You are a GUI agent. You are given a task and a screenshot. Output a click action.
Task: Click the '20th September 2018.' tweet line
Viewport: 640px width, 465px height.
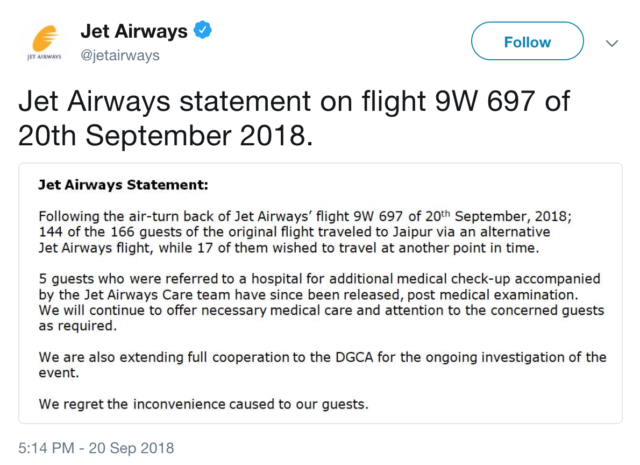166,136
